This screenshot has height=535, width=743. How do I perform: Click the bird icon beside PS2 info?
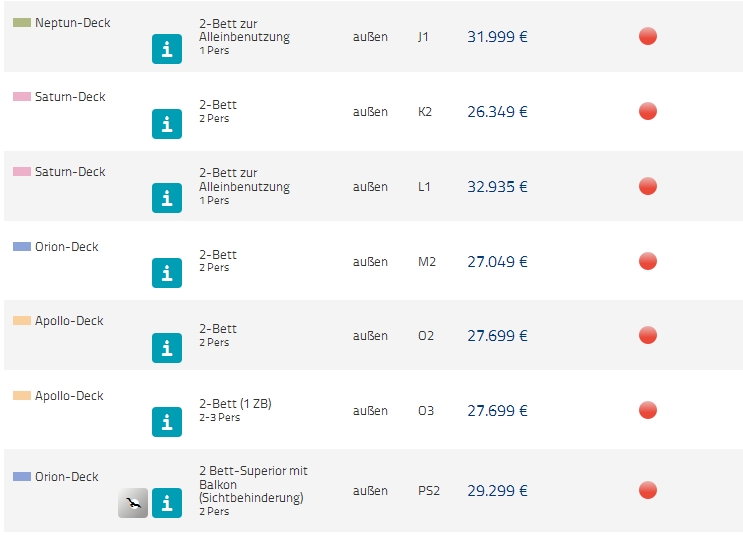click(x=132, y=503)
